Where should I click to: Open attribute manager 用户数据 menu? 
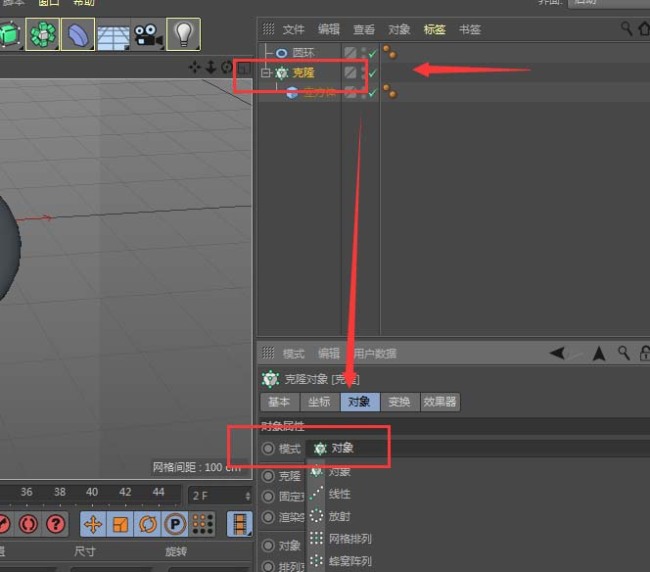click(374, 354)
